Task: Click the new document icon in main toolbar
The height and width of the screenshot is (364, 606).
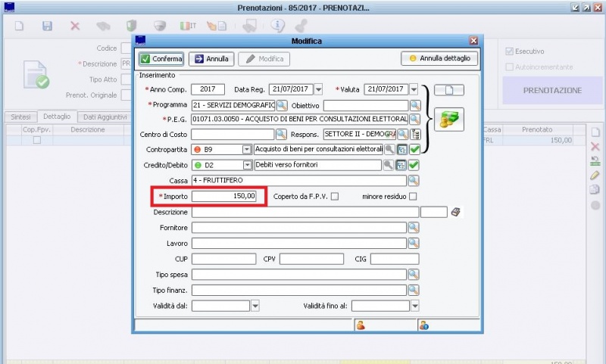Action: [19, 26]
